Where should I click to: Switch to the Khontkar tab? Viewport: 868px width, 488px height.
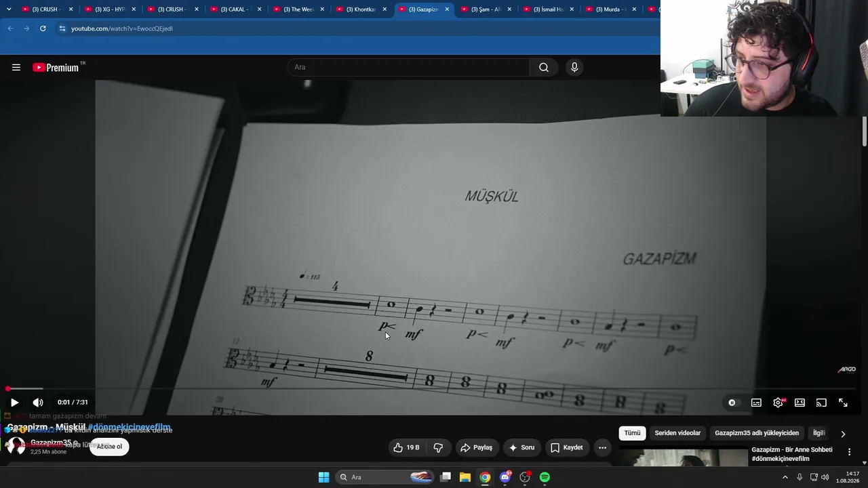(361, 9)
